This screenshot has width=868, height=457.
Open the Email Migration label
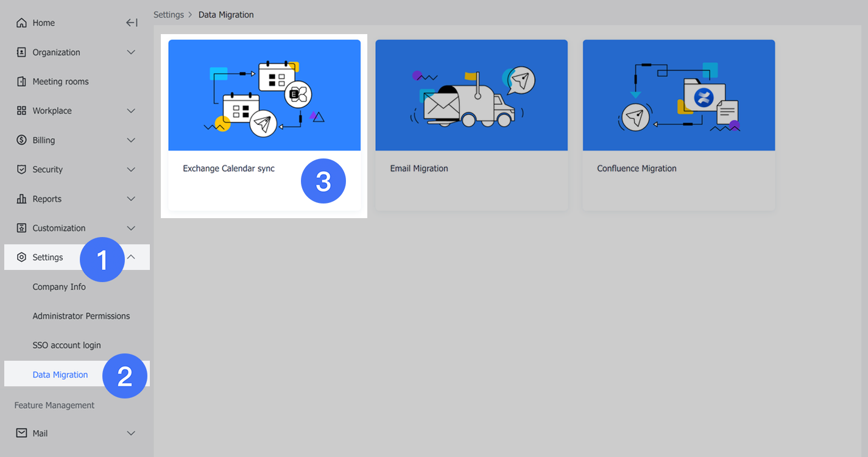tap(419, 169)
